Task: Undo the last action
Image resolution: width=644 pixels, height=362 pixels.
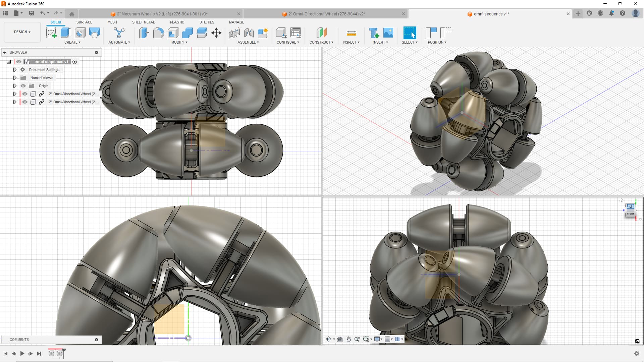Action: coord(42,13)
